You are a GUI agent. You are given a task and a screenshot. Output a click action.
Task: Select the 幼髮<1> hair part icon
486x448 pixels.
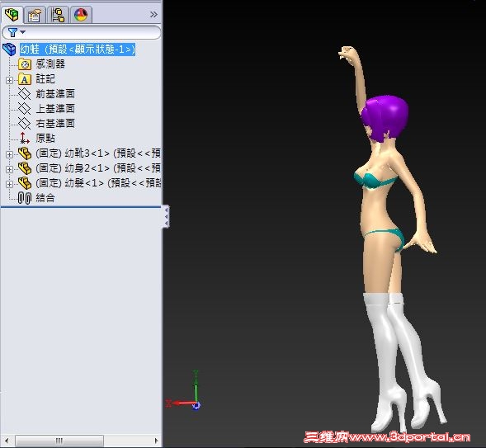(x=25, y=183)
